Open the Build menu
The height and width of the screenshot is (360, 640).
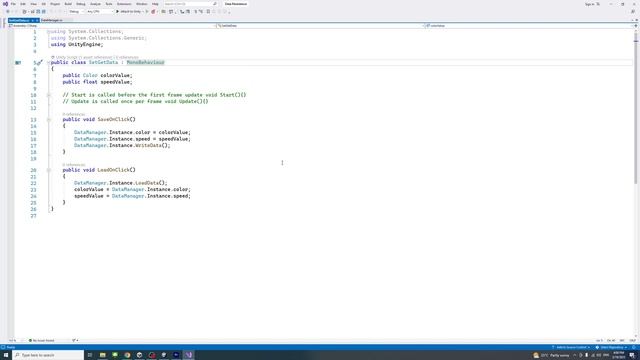click(x=68, y=4)
